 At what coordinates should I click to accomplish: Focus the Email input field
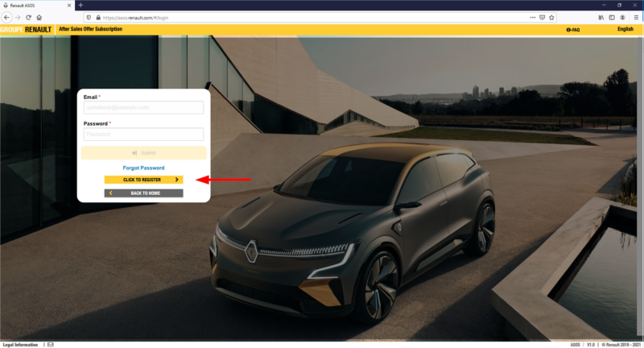tap(143, 107)
